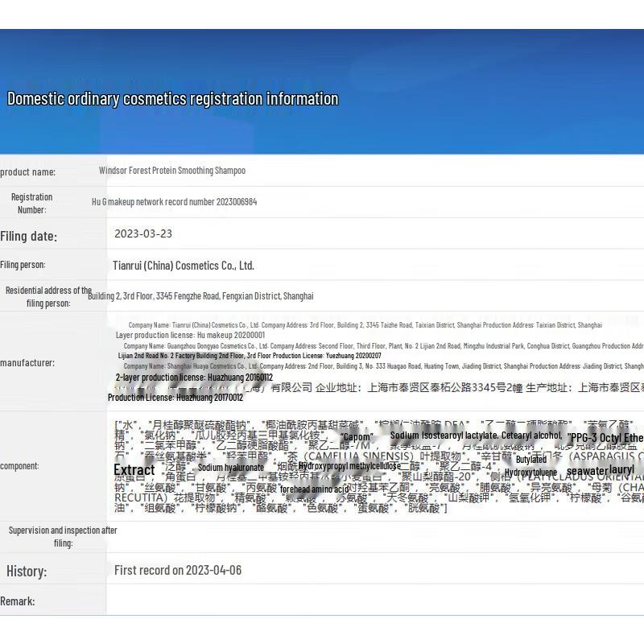The height and width of the screenshot is (644, 644).
Task: Select the address on Fengzhe Road, Fengxian District
Action: tap(201, 296)
